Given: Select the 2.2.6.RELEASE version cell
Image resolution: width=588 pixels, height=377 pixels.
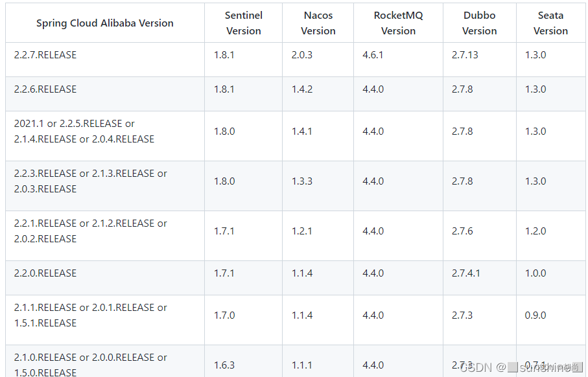Looking at the screenshot, I should [45, 89].
